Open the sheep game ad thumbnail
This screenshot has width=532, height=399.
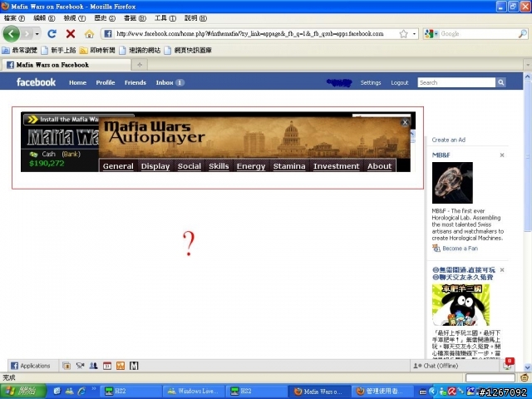click(x=461, y=305)
